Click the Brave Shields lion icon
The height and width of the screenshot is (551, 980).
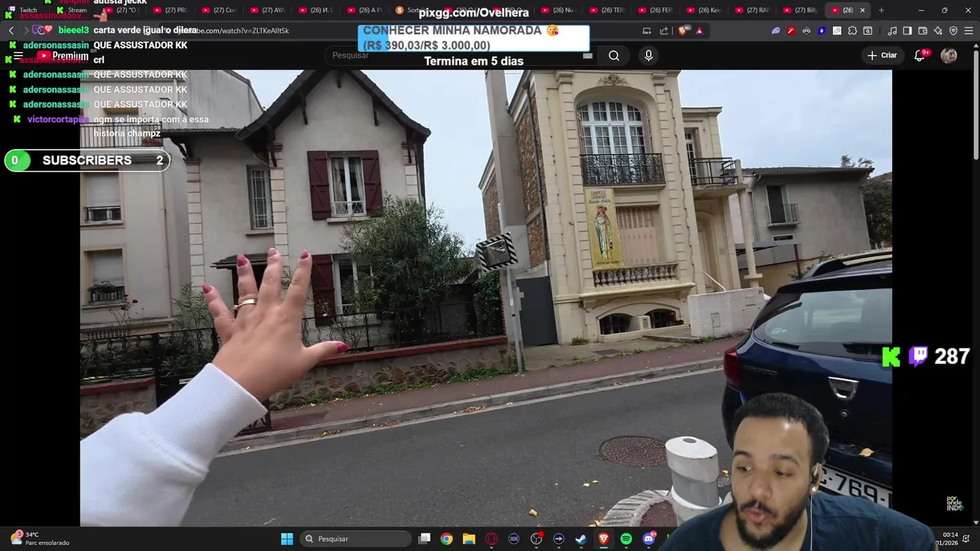click(683, 31)
